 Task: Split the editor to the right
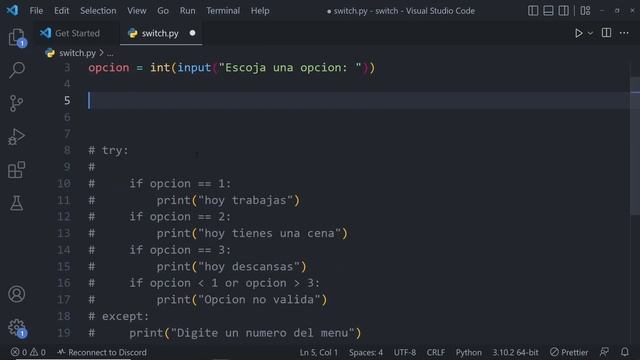pyautogui.click(x=607, y=33)
